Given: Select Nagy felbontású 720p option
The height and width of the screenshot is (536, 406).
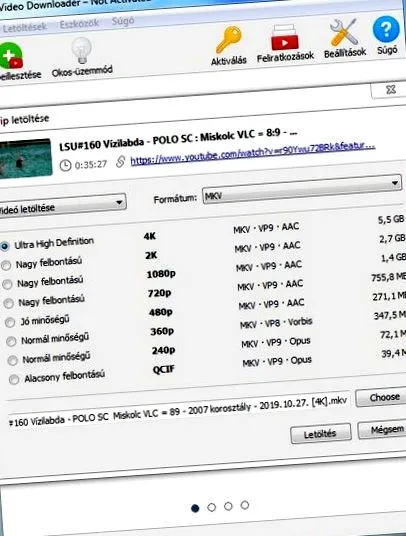Looking at the screenshot, I should (9, 303).
